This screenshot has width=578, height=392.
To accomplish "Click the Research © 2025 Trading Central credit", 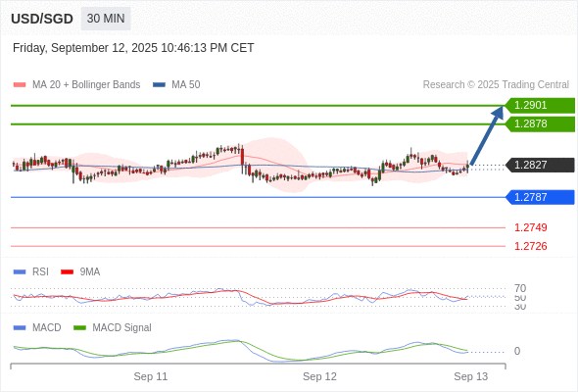I will (x=496, y=85).
